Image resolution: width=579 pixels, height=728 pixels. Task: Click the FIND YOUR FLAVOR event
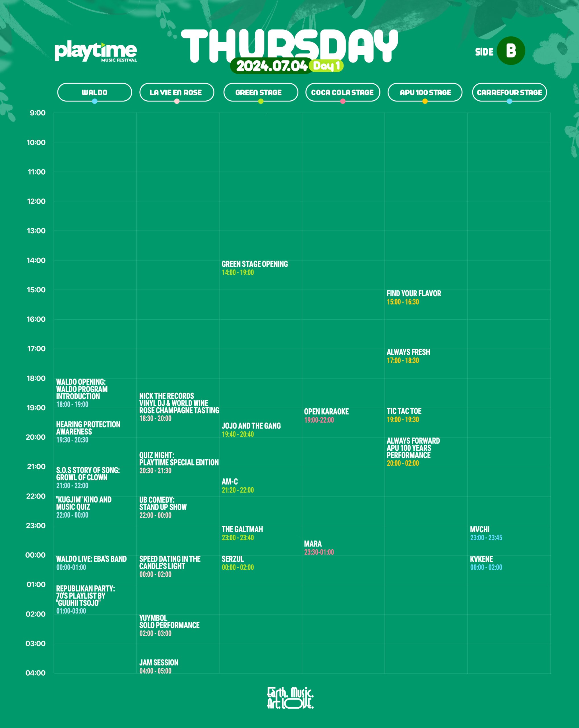click(414, 297)
